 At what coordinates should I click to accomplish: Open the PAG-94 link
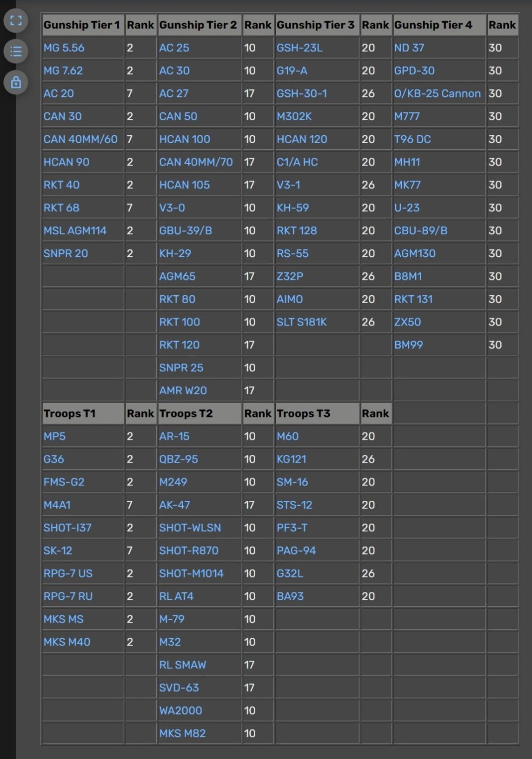[x=296, y=551]
